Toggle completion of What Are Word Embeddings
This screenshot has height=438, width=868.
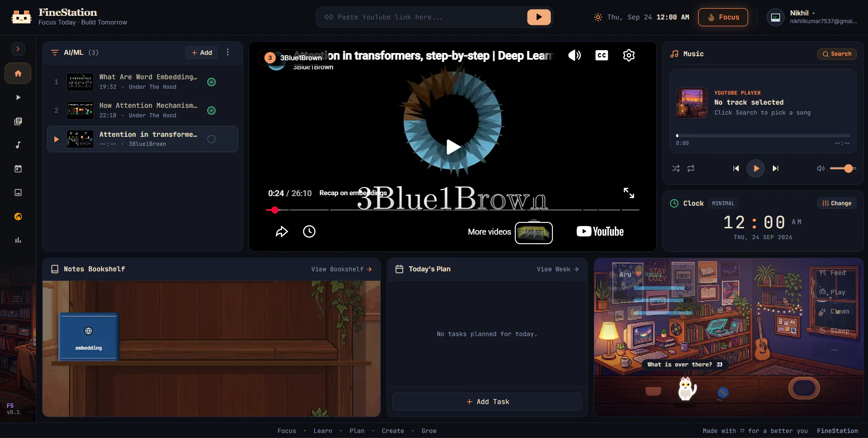(x=211, y=82)
